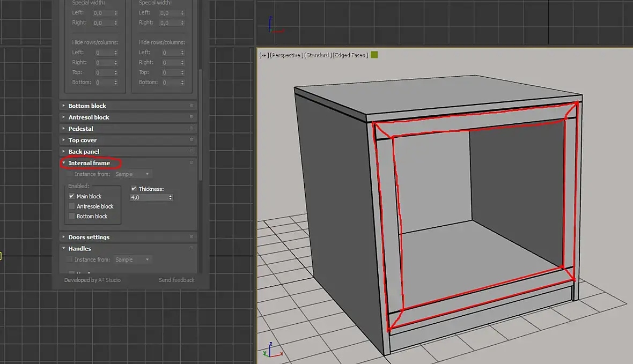Collapse the Internal frame rollout
This screenshot has height=364, width=633.
click(89, 163)
